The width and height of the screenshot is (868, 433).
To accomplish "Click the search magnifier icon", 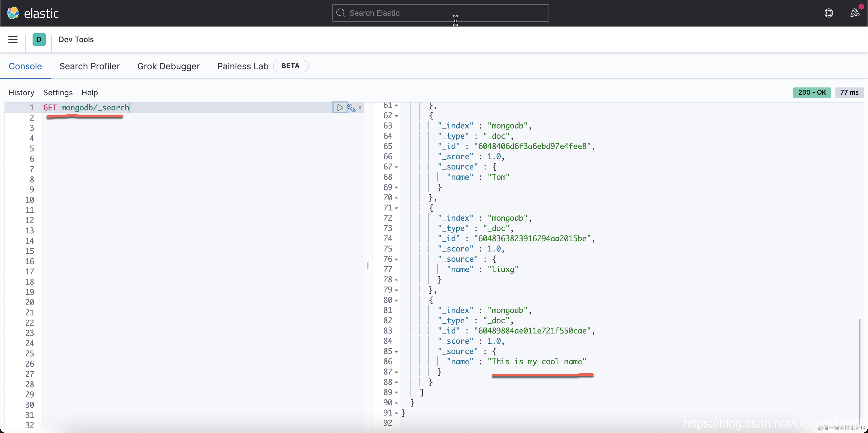I will pos(341,13).
